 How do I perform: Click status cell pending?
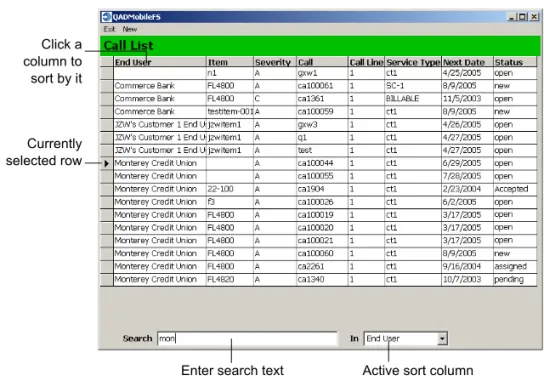point(515,280)
